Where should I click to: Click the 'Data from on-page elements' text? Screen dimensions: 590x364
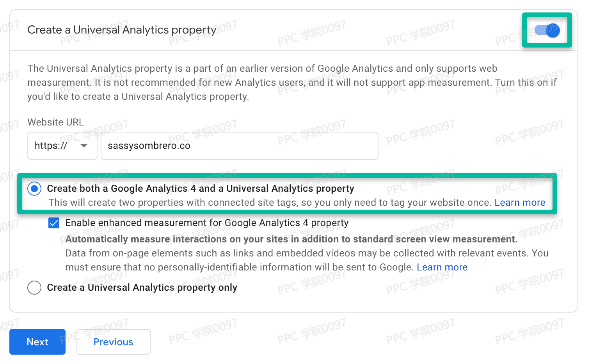[x=306, y=253]
